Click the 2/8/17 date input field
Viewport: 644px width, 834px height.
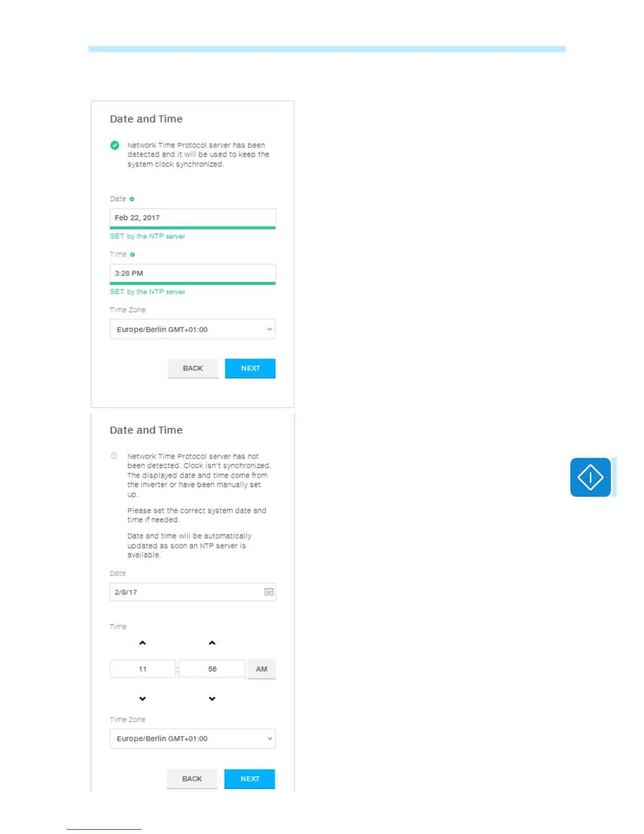193,592
